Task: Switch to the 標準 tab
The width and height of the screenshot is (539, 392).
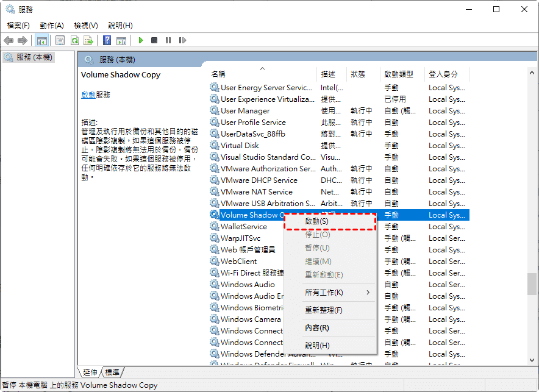Action: 112,372
